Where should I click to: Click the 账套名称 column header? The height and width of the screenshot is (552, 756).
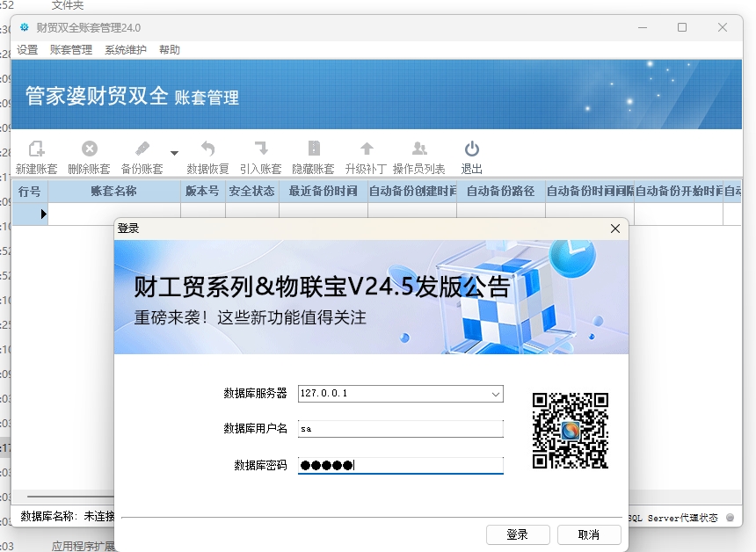coord(114,192)
